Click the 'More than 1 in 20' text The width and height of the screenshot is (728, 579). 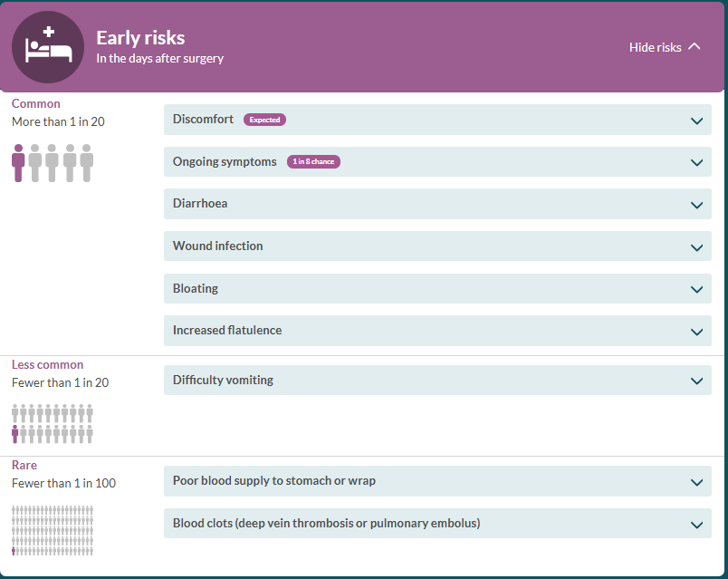coord(58,121)
